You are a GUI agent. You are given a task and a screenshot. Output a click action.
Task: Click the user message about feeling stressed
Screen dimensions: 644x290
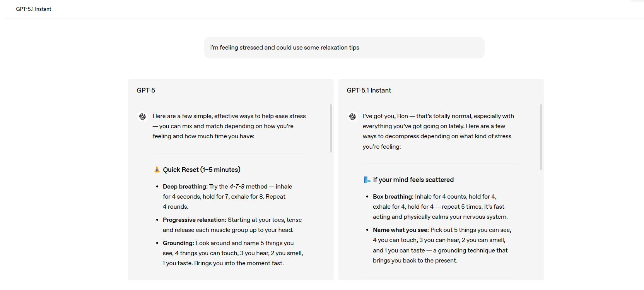pos(285,48)
